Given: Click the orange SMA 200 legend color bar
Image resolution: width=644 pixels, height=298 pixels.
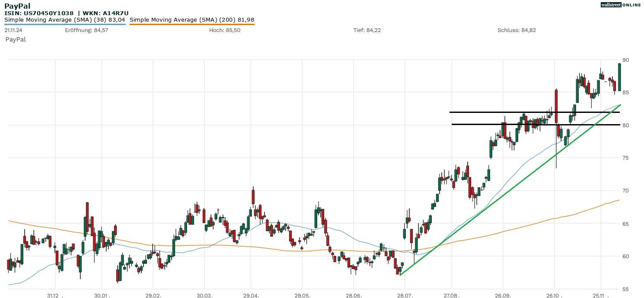Looking at the screenshot, I should point(192,24).
